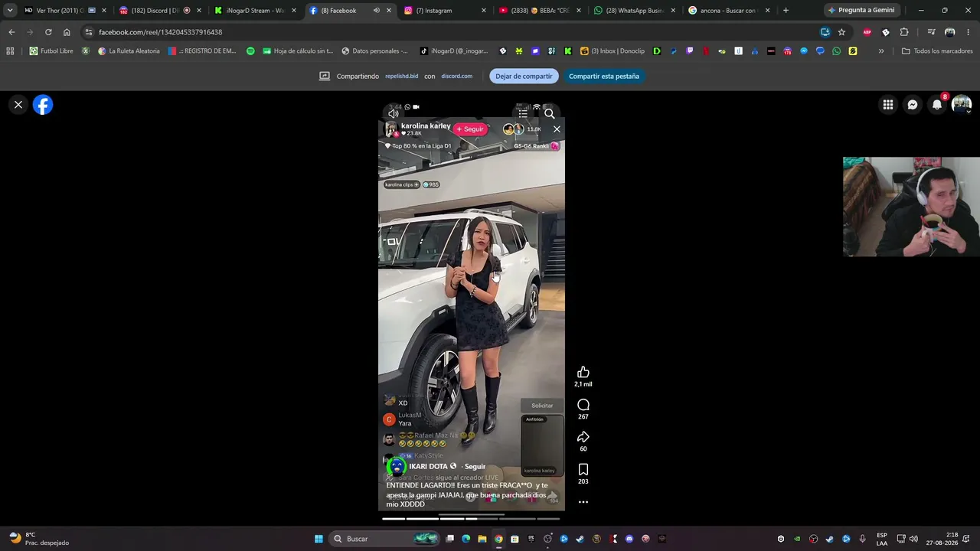Click the Pregunta a Gemini button
Viewport: 980px width, 551px height.
pyautogui.click(x=861, y=11)
